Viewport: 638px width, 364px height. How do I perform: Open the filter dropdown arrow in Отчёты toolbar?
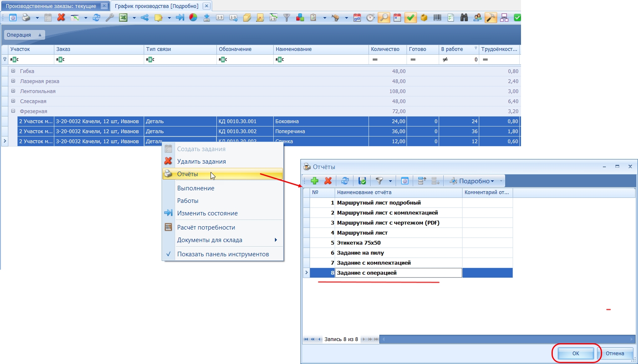point(390,181)
